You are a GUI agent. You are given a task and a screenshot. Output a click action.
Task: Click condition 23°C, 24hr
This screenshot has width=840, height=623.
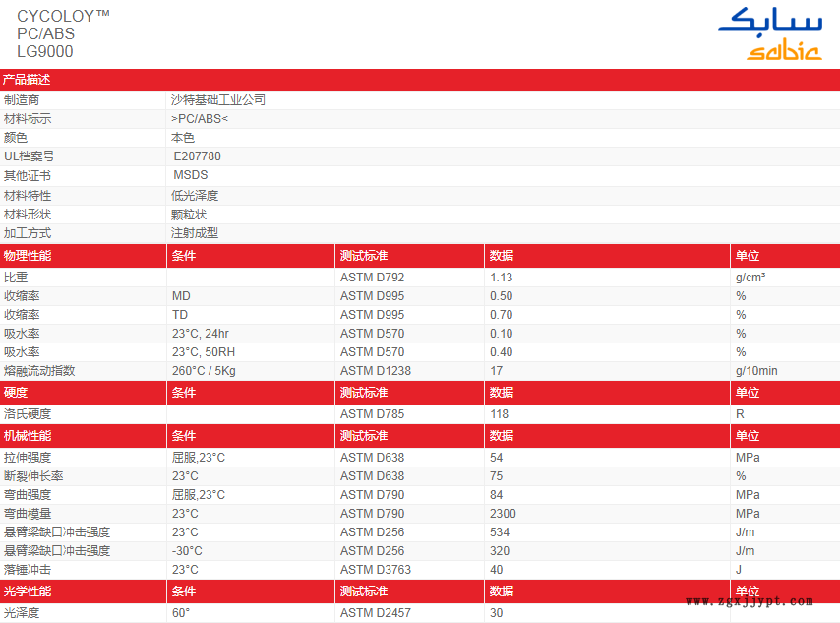(201, 334)
